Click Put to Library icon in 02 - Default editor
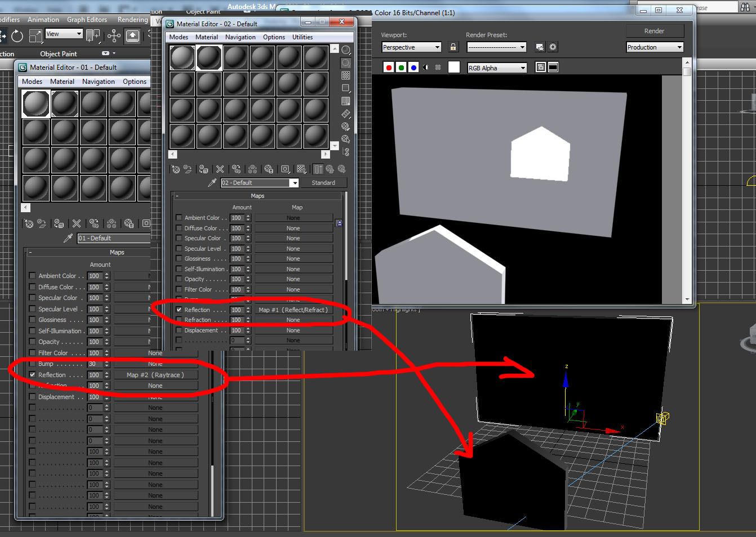The width and height of the screenshot is (756, 537). (x=269, y=169)
